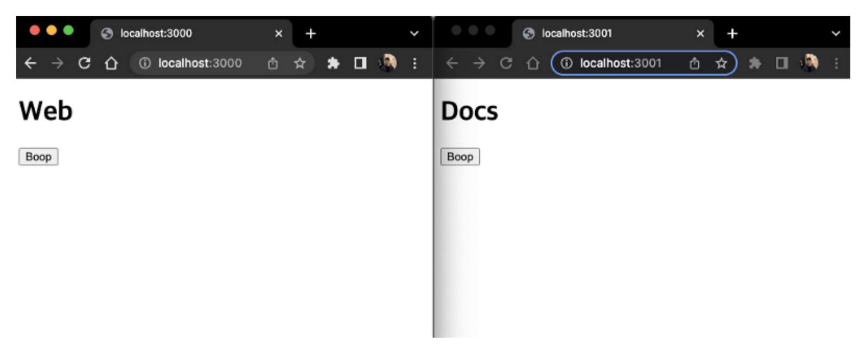Go back in the localhost:3001 window
868x356 pixels.
tap(452, 63)
